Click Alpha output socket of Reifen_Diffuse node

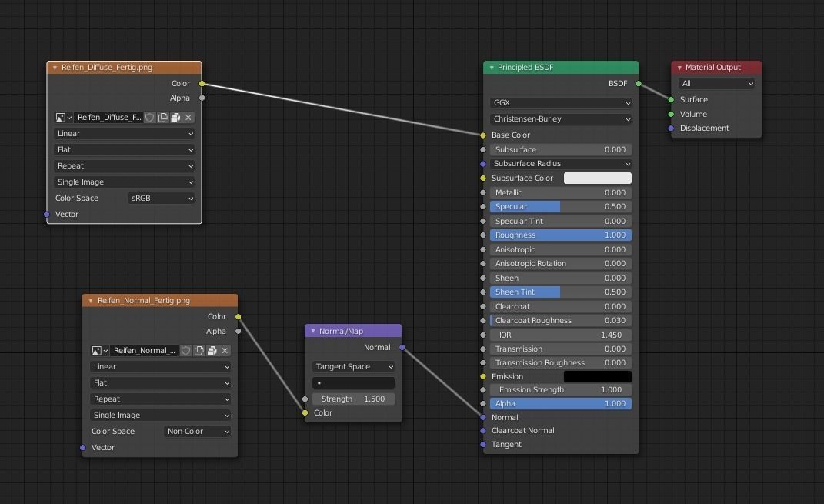(x=202, y=98)
